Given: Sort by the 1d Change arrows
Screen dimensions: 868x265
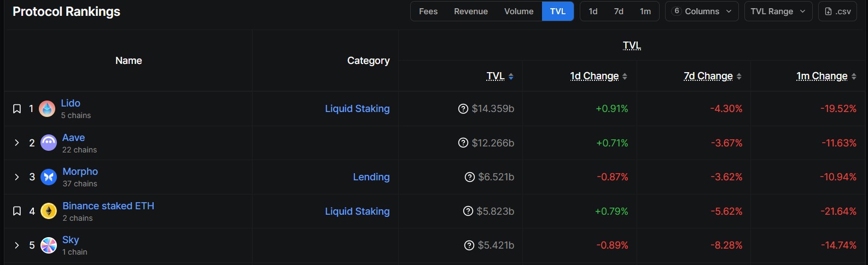Looking at the screenshot, I should pos(625,76).
